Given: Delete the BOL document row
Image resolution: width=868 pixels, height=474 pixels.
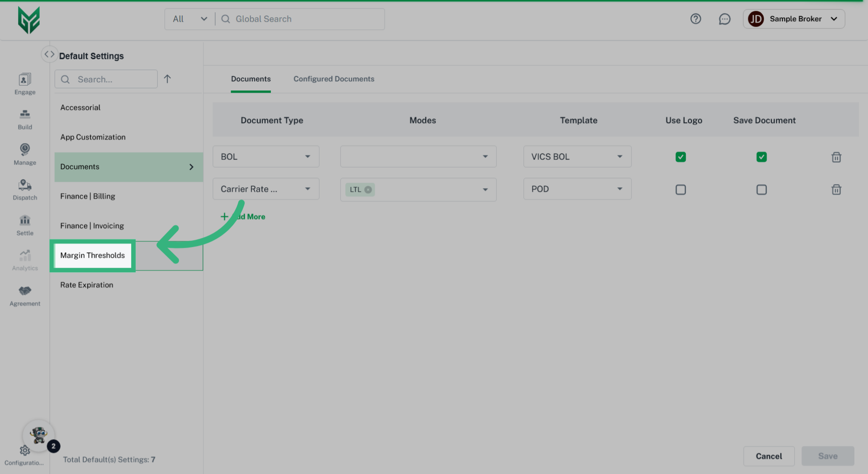Looking at the screenshot, I should (836, 157).
